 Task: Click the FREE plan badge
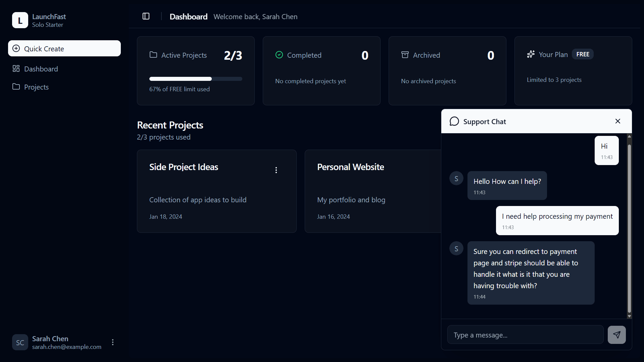(583, 54)
